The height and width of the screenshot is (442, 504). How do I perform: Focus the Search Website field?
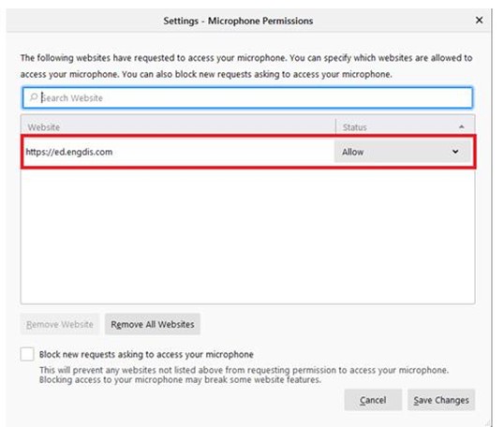[x=247, y=97]
